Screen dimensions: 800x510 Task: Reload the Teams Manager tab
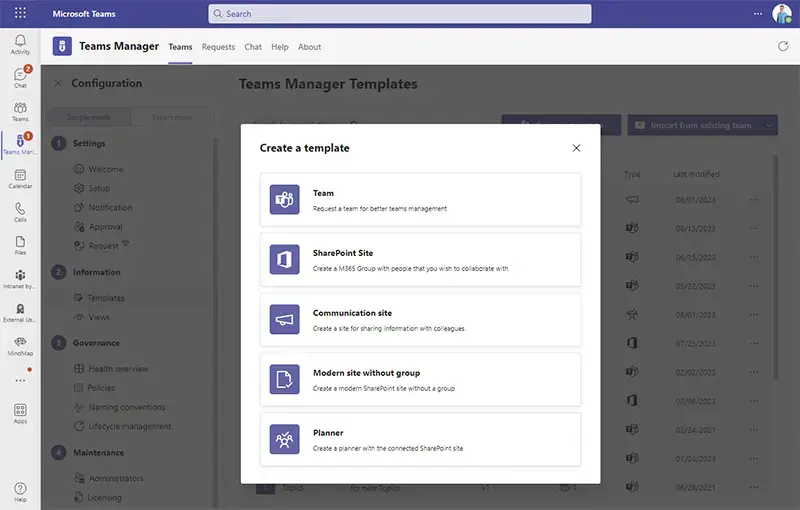783,46
